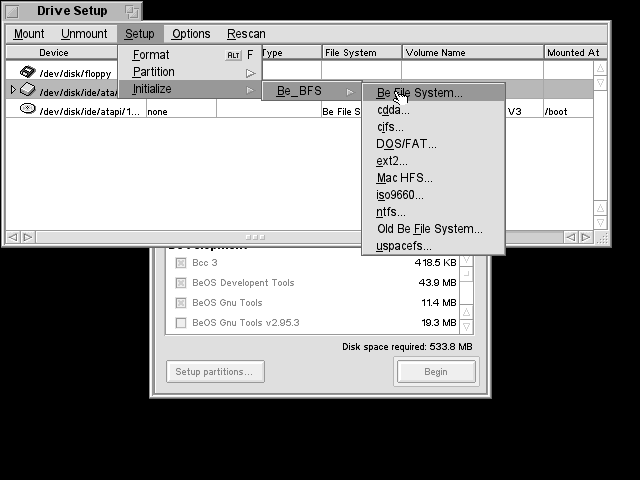Click the window resize corner grip

602,238
